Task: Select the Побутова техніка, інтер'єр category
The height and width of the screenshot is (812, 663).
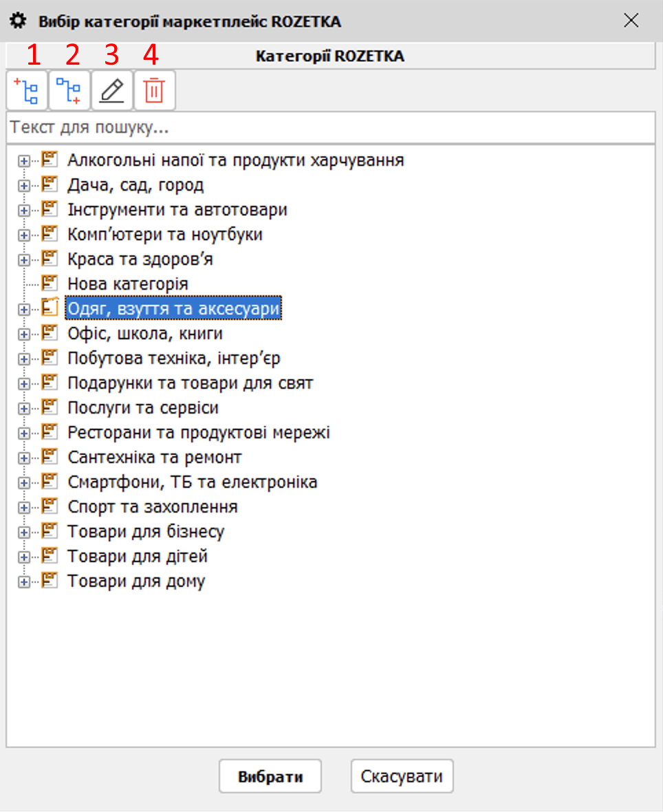Action: 174,359
